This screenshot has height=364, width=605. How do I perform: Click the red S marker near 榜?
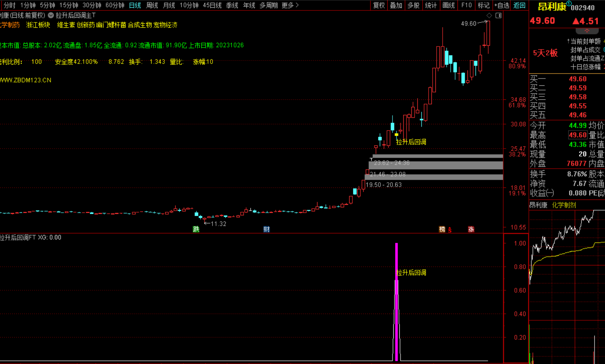[x=450, y=230]
